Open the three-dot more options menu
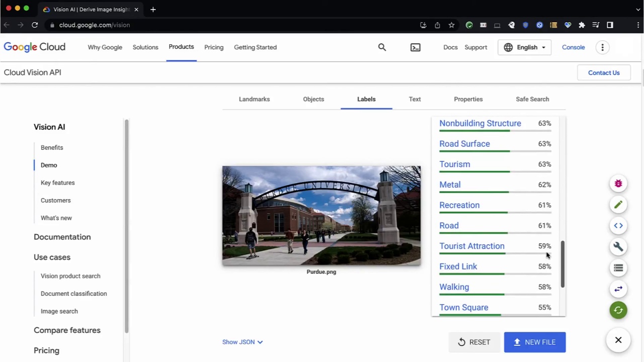Image resolution: width=644 pixels, height=362 pixels. 602,47
